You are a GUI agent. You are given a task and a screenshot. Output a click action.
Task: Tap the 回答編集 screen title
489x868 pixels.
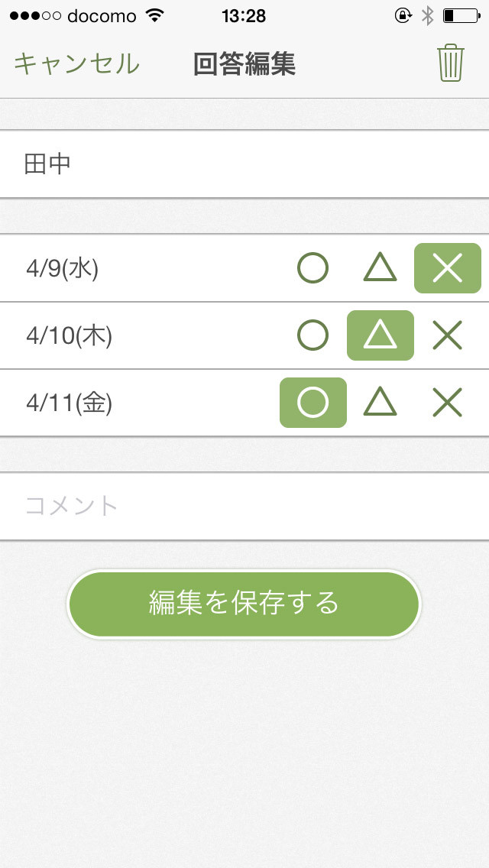click(244, 64)
